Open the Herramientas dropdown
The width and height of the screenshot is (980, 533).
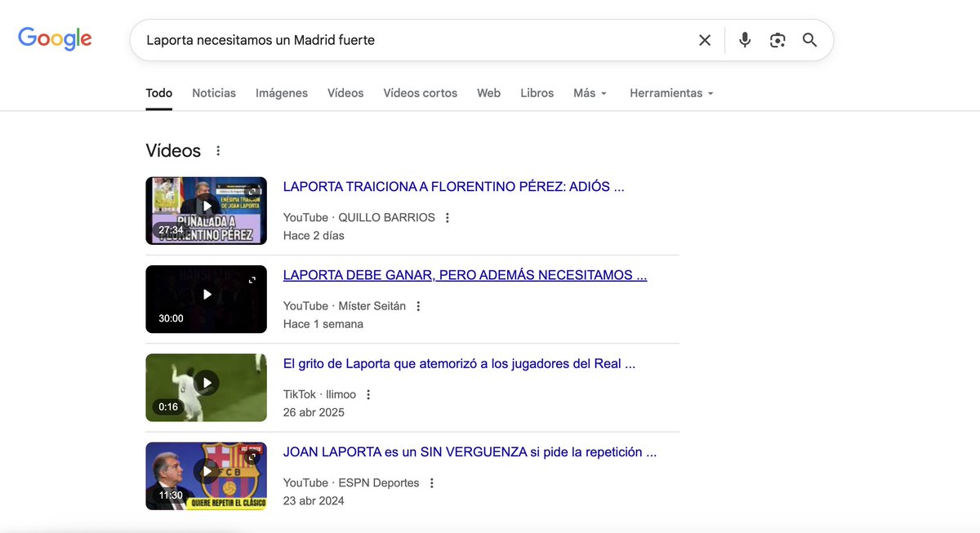point(671,92)
